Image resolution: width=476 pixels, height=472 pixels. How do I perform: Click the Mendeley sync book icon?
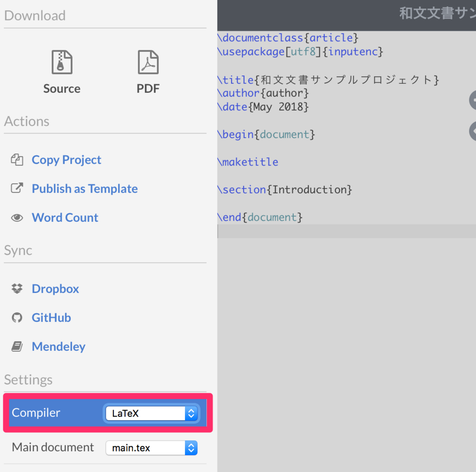[x=17, y=346]
